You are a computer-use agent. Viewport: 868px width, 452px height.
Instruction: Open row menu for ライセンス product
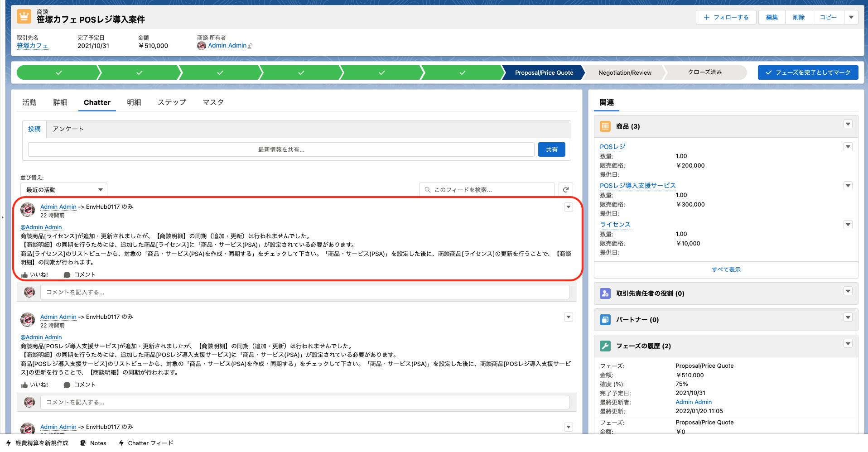tap(848, 225)
